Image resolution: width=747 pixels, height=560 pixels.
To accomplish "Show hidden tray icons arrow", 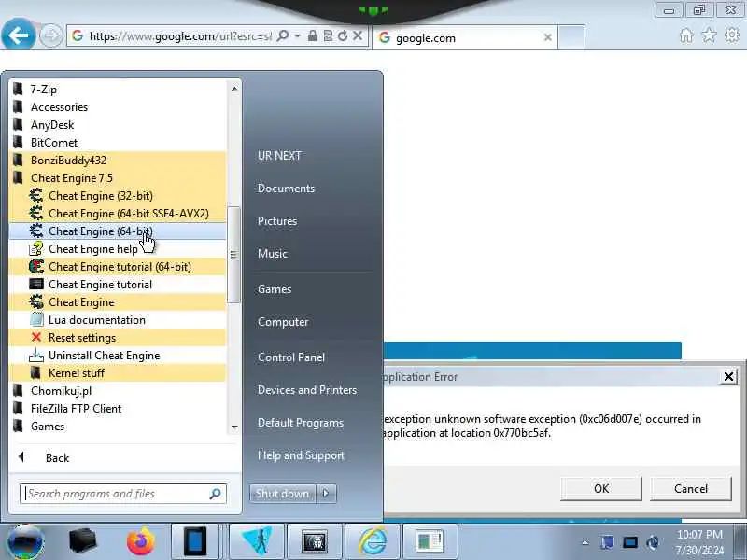I will [585, 542].
